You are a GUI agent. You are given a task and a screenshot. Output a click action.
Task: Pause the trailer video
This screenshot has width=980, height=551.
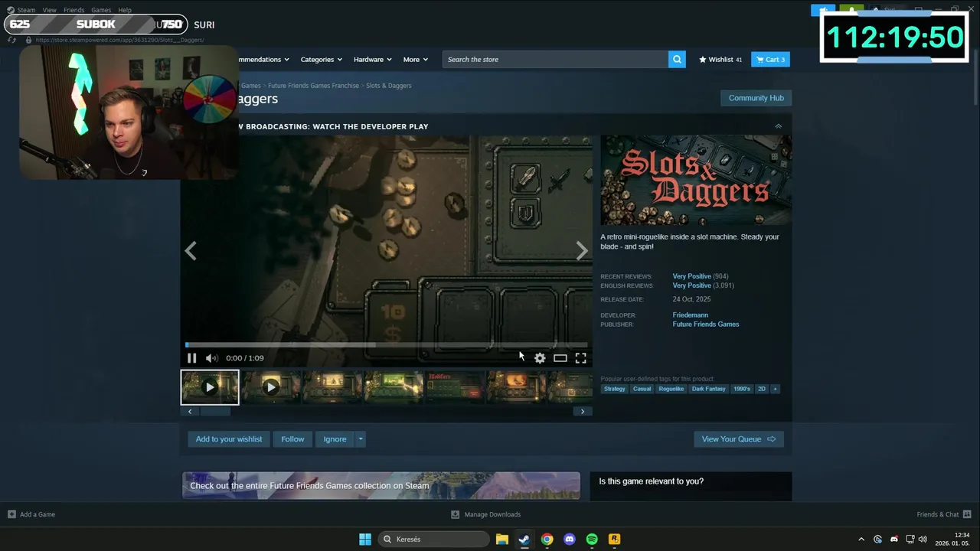click(191, 358)
